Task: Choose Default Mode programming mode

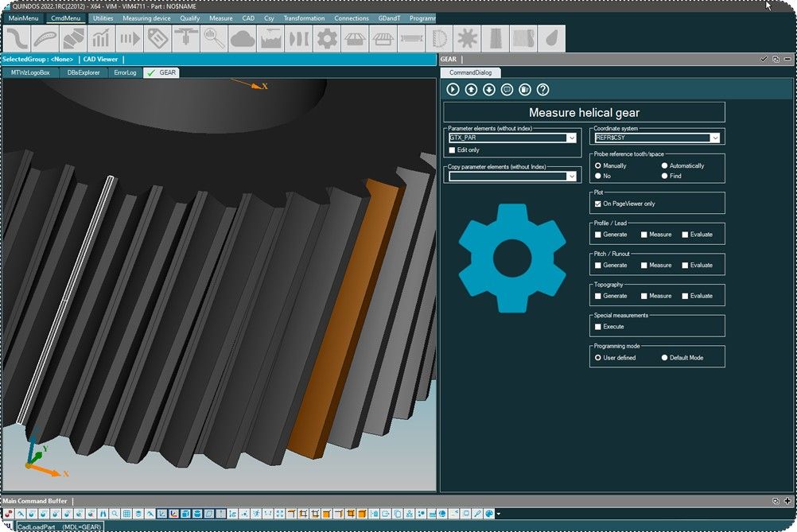Action: click(664, 358)
